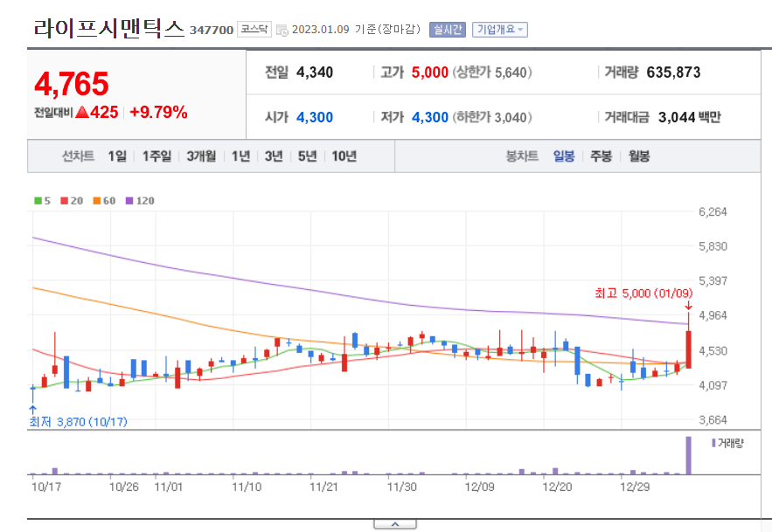Select the 10년 line chart tab
This screenshot has width=772, height=532.
point(344,156)
